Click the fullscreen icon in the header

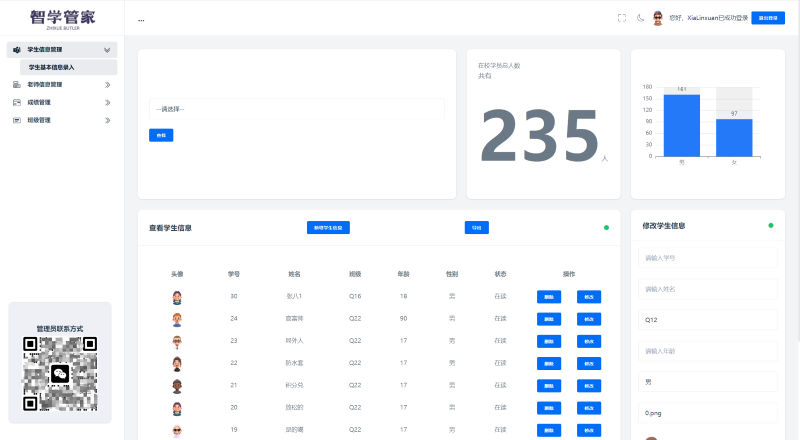622,18
